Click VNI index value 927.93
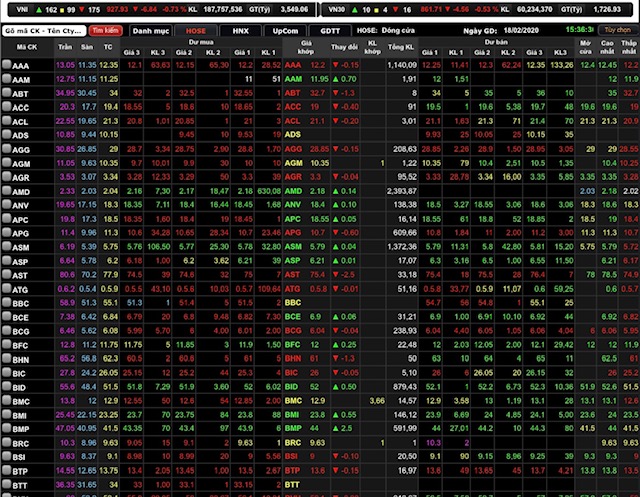The height and width of the screenshot is (497, 640). click(x=117, y=9)
